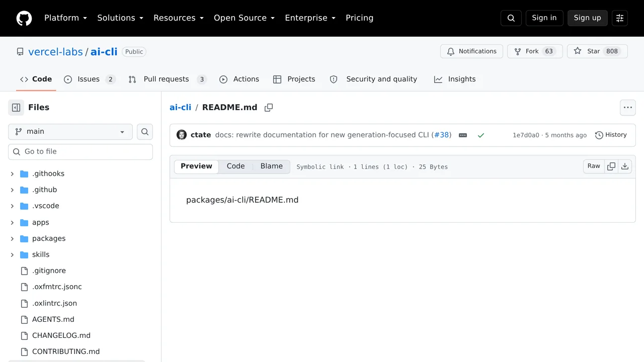This screenshot has height=362, width=644.
Task: Open .githooks folder icon
Action: coord(24,174)
